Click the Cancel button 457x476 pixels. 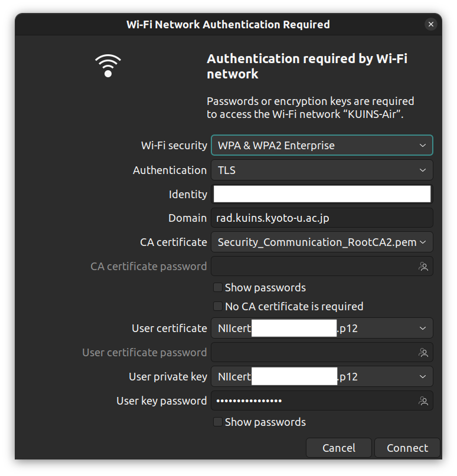[x=339, y=448]
